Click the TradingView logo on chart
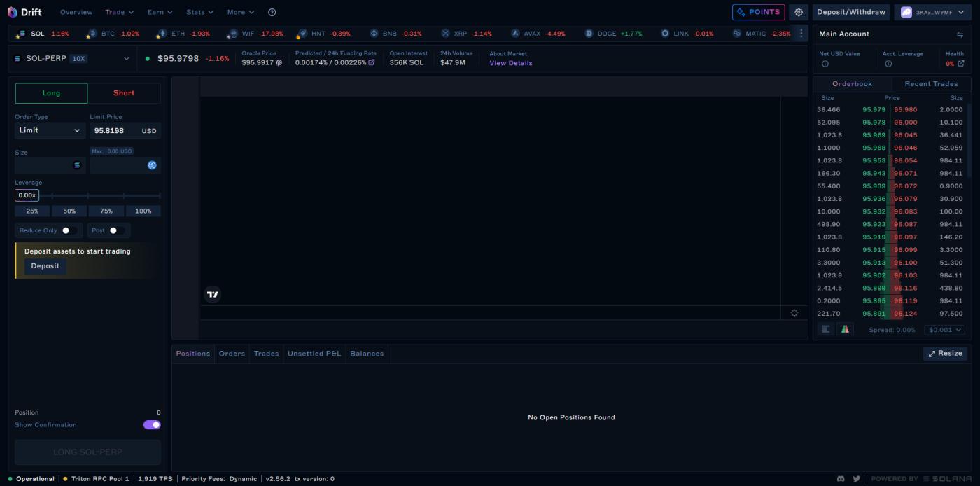The image size is (980, 486). pos(213,295)
